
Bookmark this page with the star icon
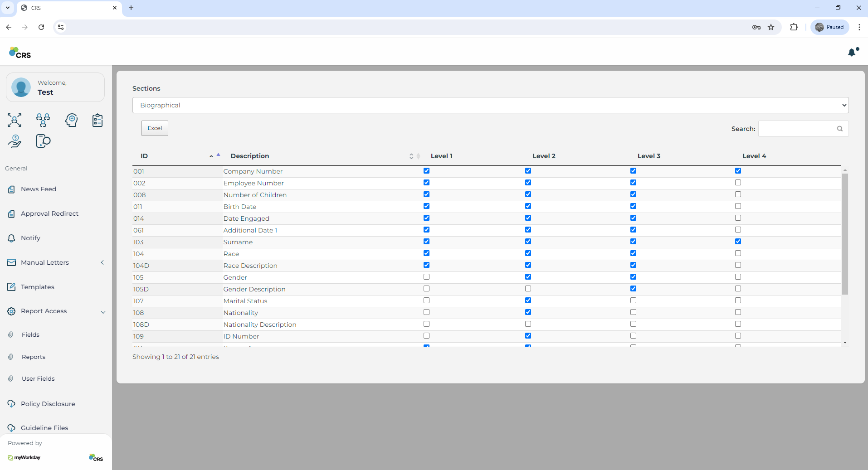point(771,27)
